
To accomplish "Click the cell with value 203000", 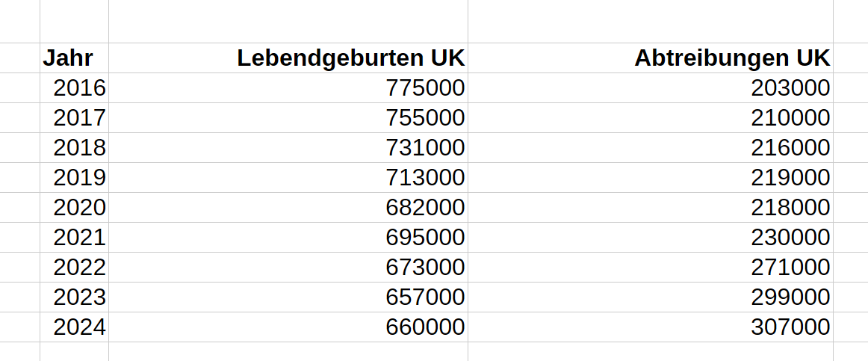I will point(791,88).
